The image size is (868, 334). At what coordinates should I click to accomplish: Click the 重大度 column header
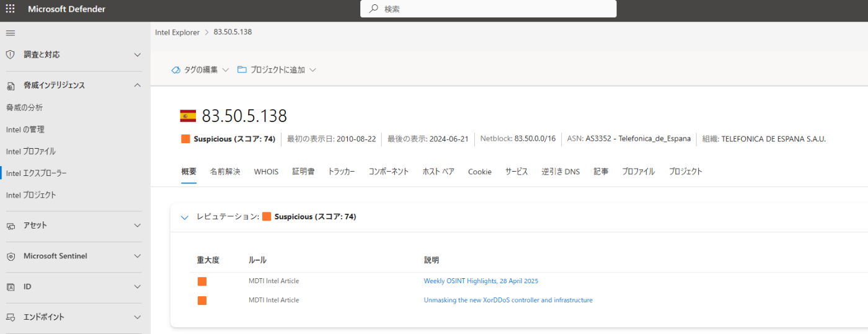[x=208, y=260]
